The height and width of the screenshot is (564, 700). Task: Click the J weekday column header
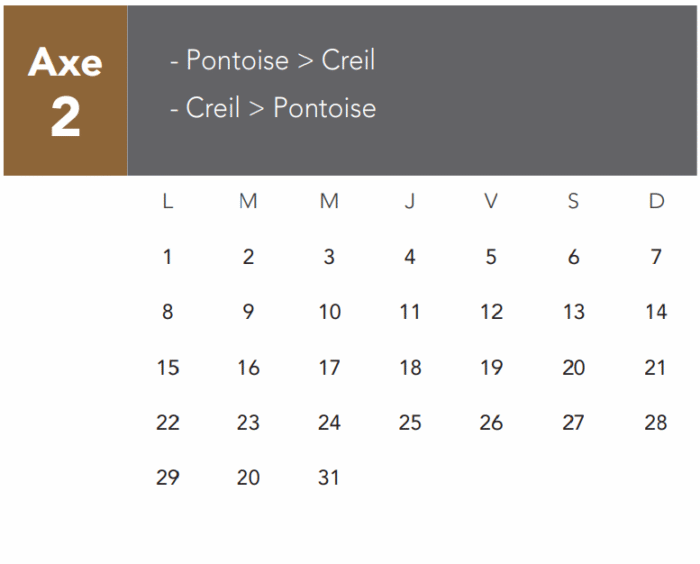click(x=410, y=202)
